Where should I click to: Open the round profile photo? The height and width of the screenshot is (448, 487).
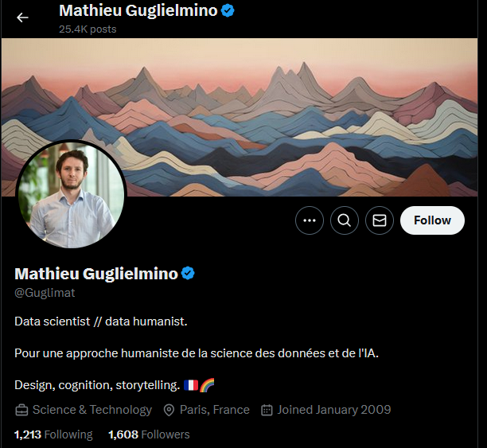coord(72,195)
